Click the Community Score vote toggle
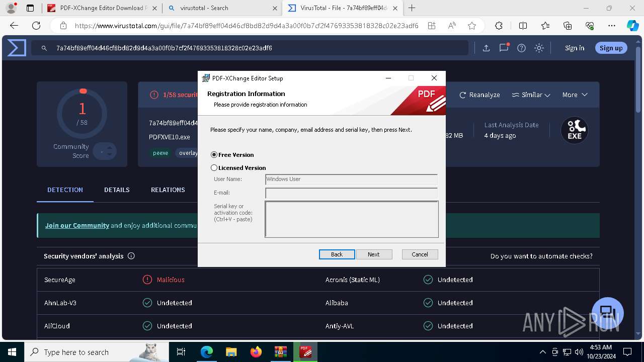This screenshot has height=362, width=644. 105,151
